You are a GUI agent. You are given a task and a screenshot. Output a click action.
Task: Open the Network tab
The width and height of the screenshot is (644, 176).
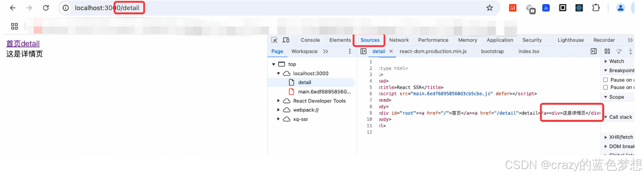pos(399,40)
